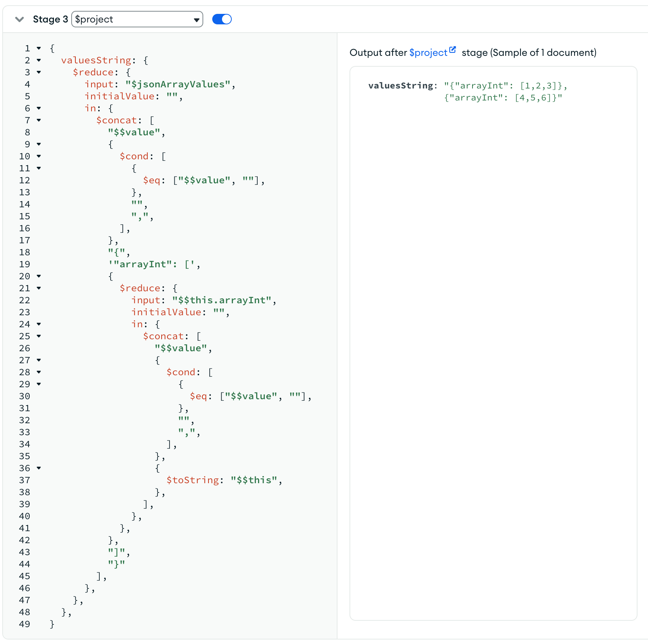Fold the inner $cond at line 28
The width and height of the screenshot is (648, 644).
point(39,372)
